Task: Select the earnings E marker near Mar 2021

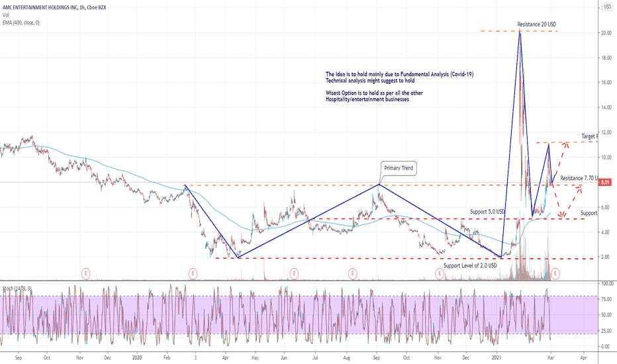Action: coord(555,273)
